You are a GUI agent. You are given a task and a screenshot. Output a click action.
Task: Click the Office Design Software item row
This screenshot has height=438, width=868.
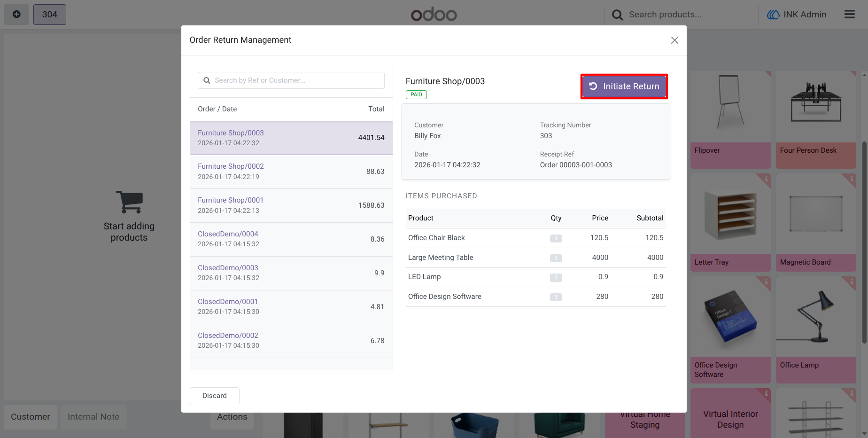pos(536,297)
